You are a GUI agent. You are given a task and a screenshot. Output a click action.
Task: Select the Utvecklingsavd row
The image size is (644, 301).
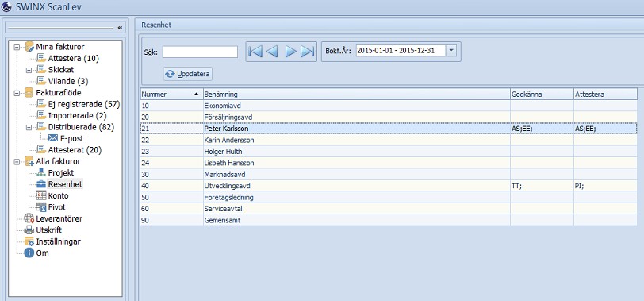[389, 186]
